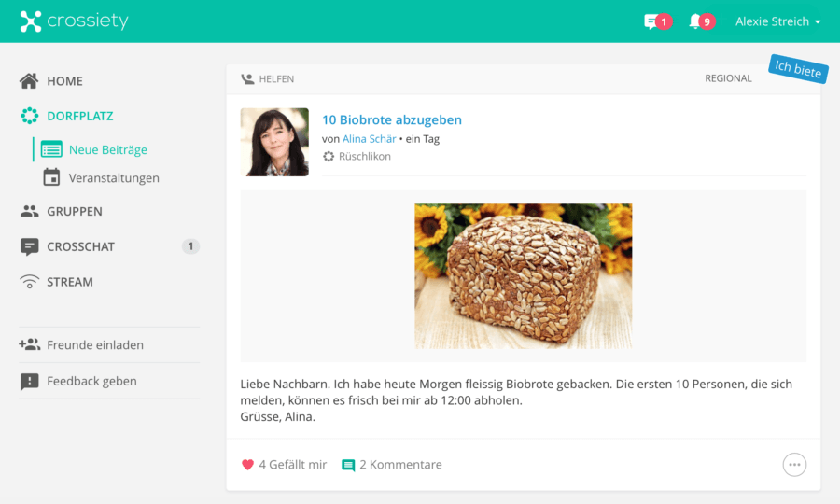The height and width of the screenshot is (504, 840).
Task: Click the Stream wifi icon
Action: click(x=30, y=282)
